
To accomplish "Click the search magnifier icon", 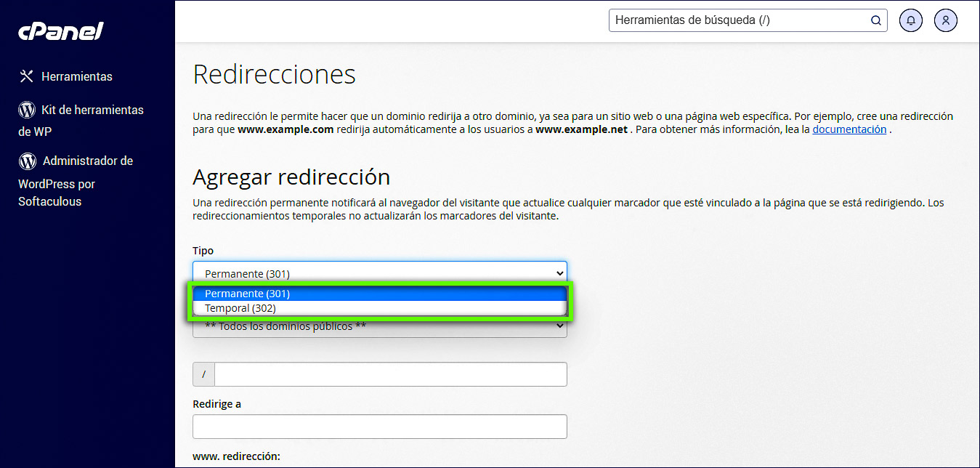I will click(875, 20).
